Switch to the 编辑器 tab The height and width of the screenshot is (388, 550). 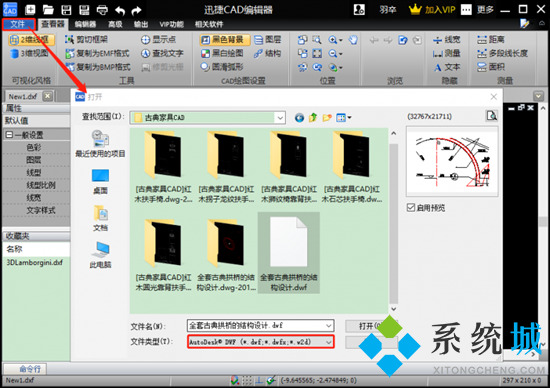(x=85, y=24)
